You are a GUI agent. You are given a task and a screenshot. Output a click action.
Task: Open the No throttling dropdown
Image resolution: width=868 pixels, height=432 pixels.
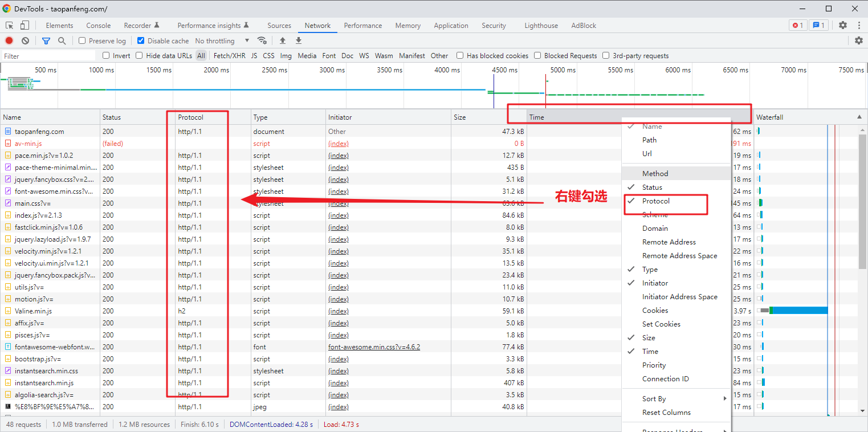click(222, 40)
